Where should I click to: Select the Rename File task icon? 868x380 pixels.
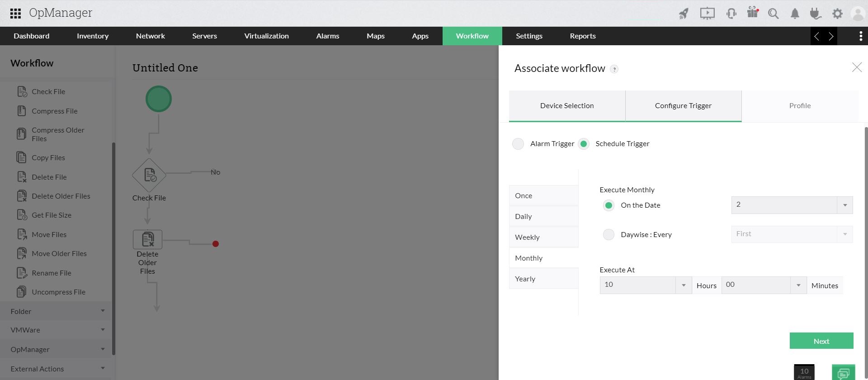pyautogui.click(x=22, y=273)
